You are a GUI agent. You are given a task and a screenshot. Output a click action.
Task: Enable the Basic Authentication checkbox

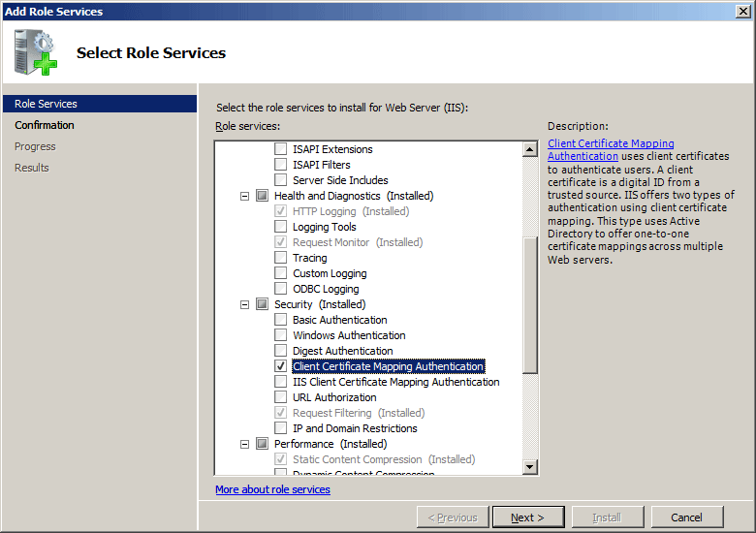click(x=281, y=320)
